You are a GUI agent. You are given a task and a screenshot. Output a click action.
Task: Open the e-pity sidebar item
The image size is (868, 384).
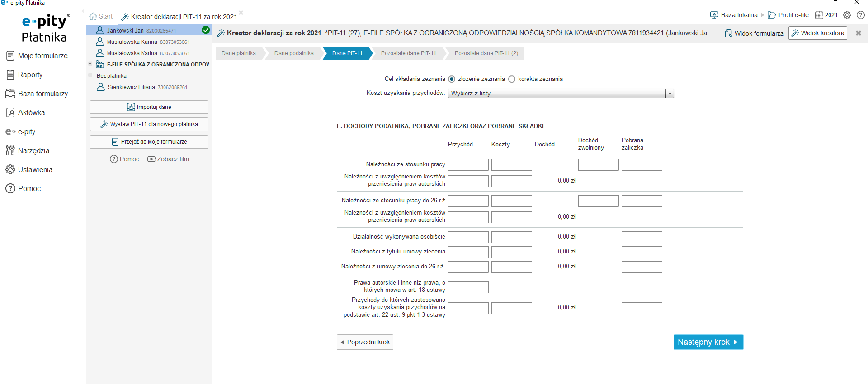click(21, 131)
